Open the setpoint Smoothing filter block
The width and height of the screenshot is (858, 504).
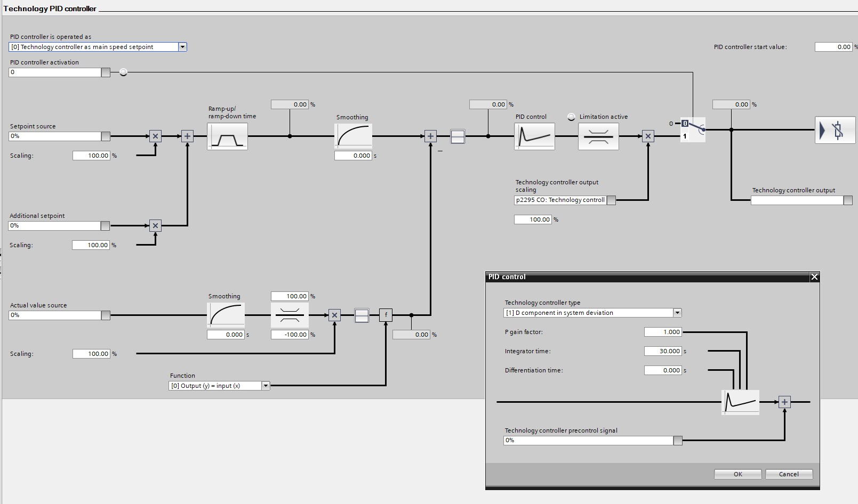[353, 136]
